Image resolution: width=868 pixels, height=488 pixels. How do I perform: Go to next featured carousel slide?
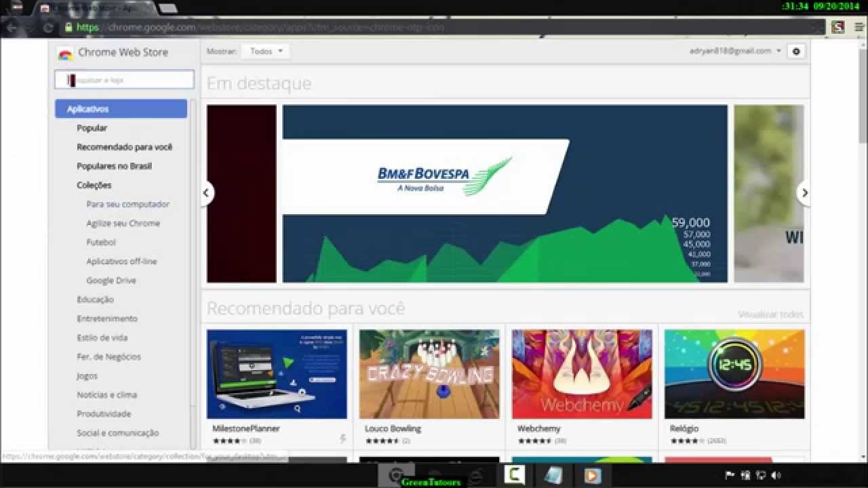(x=804, y=193)
